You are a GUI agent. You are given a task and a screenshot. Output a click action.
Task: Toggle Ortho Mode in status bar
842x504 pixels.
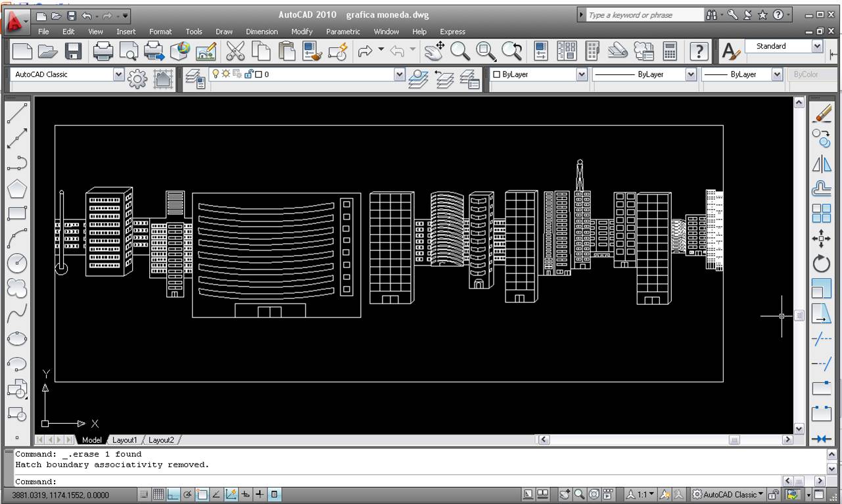[x=173, y=495]
